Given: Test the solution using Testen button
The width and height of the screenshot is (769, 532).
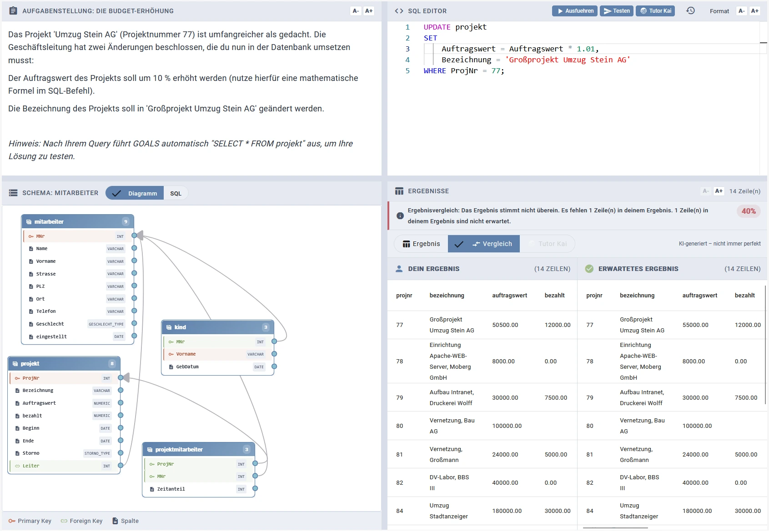Looking at the screenshot, I should click(617, 10).
